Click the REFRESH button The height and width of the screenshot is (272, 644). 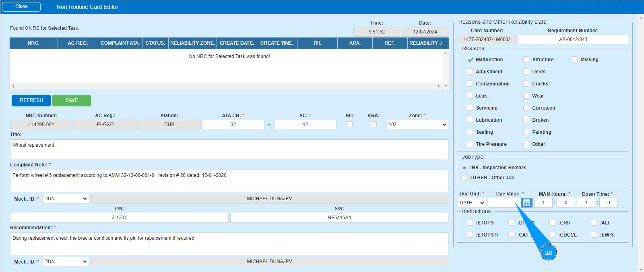(x=31, y=100)
